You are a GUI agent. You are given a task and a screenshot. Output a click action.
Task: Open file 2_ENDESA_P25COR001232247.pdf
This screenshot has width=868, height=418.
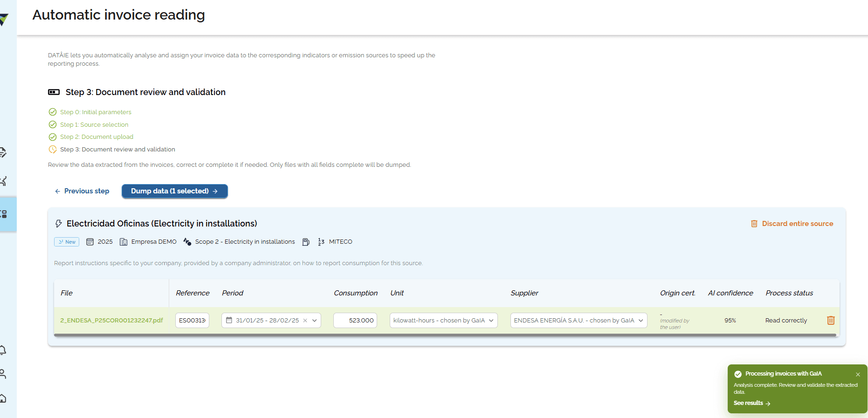tap(111, 321)
